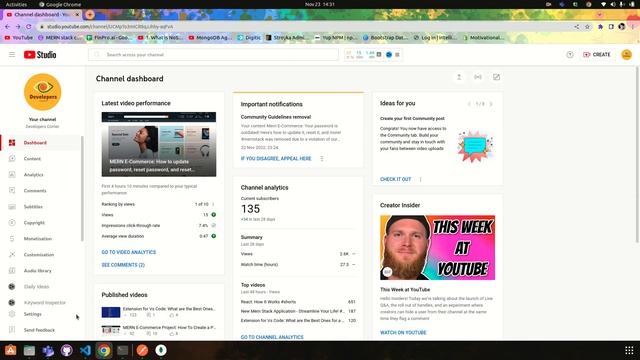The width and height of the screenshot is (640, 360).
Task: Open the hamburger menu in YouTube Studio
Action: tap(12, 54)
